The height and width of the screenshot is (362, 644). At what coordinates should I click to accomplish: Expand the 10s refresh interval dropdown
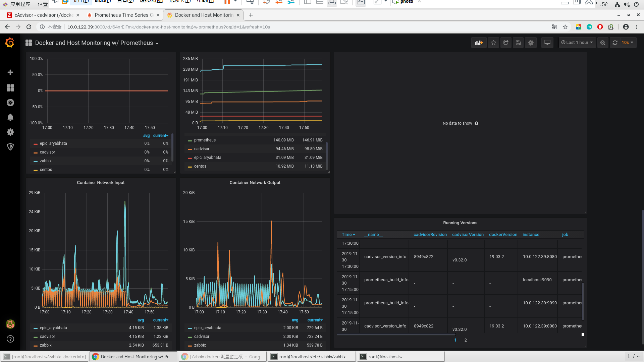[x=628, y=43]
